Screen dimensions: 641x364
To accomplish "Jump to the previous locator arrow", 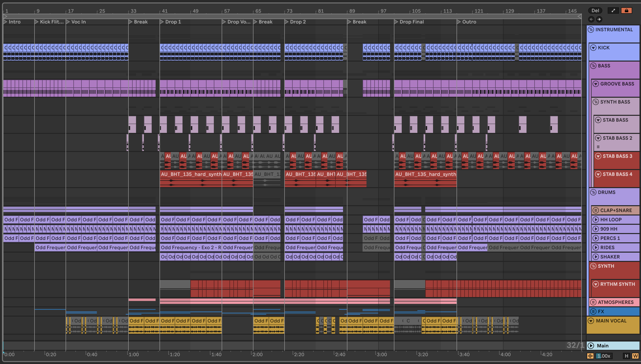I will click(x=591, y=19).
